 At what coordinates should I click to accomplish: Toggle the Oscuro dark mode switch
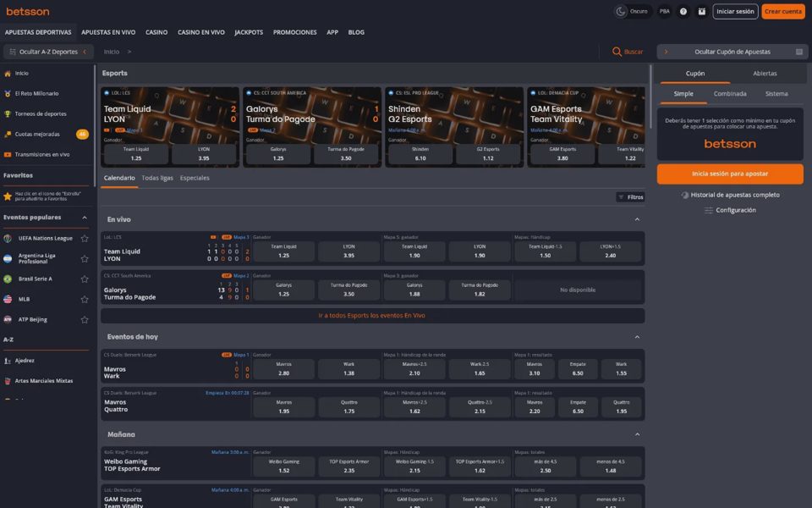(633, 11)
